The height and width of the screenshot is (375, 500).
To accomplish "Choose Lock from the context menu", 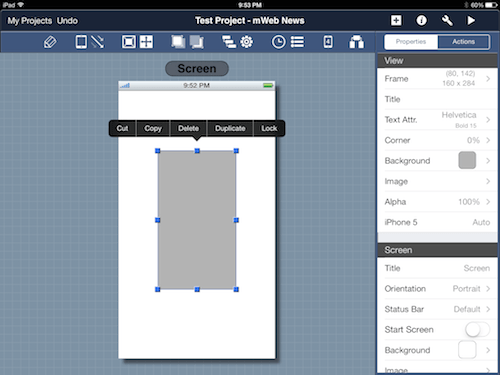I will click(x=269, y=128).
